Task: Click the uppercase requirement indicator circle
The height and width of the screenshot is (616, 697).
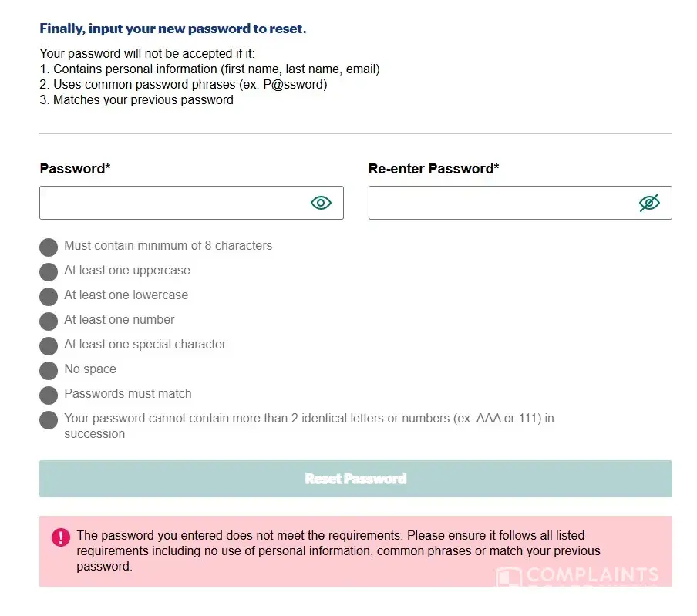Action: [x=49, y=272]
